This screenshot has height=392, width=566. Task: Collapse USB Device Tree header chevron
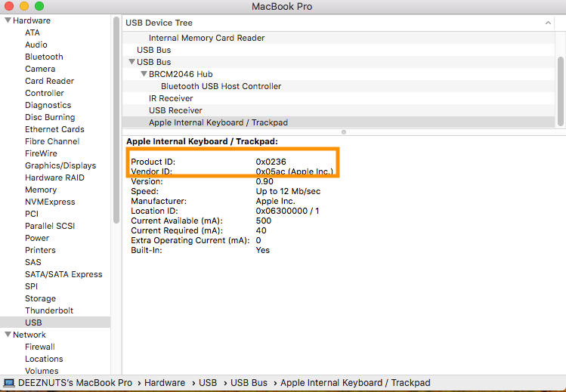[x=548, y=23]
